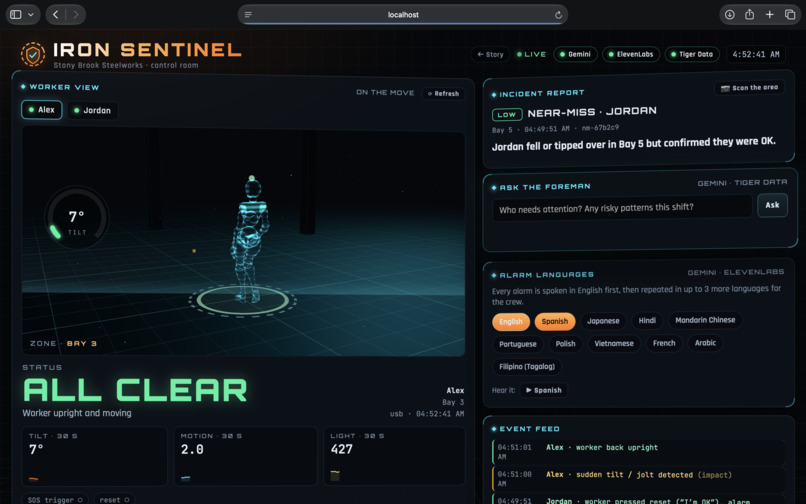Click the INCIDENT REPORT panel title
The image size is (806, 504).
click(x=541, y=94)
